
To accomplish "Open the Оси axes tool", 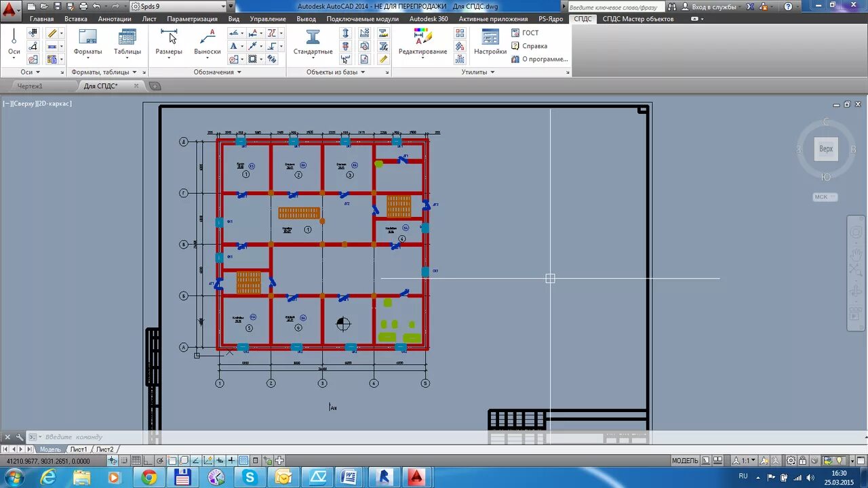I will pyautogui.click(x=14, y=42).
